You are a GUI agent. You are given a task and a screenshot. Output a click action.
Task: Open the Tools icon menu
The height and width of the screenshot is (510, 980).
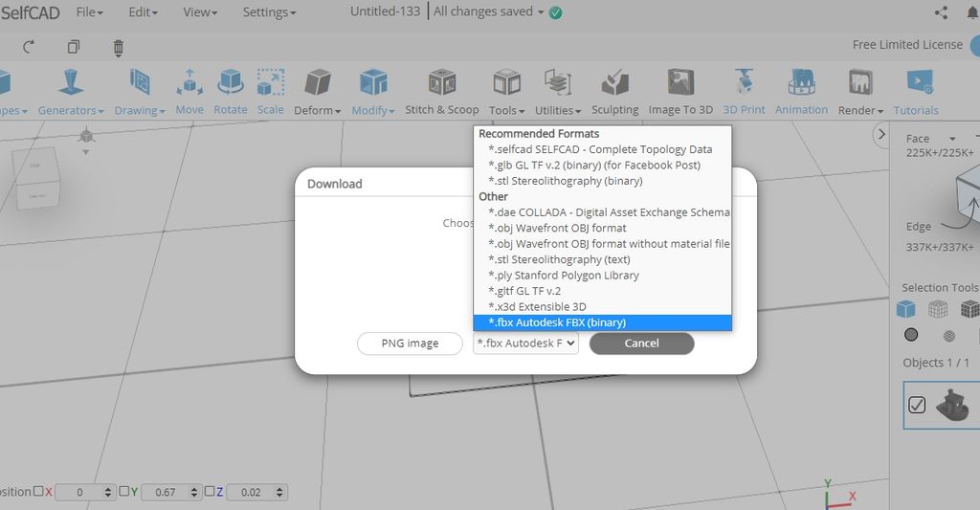coord(507,93)
